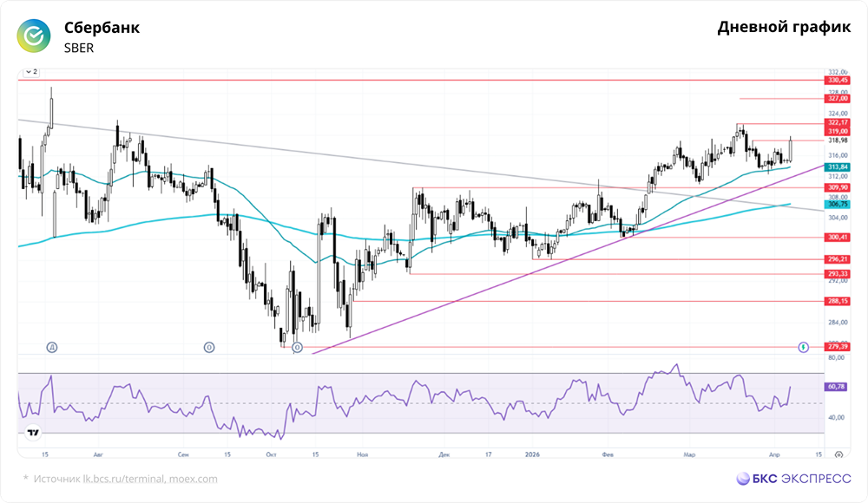868x503 pixels.
Task: Click the 316,00 price scale value
Action: (x=838, y=155)
